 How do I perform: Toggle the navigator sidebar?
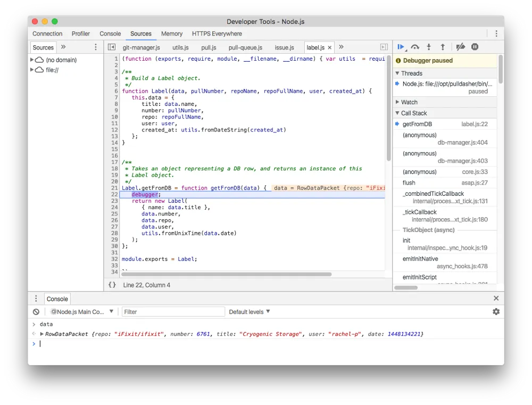pyautogui.click(x=112, y=47)
